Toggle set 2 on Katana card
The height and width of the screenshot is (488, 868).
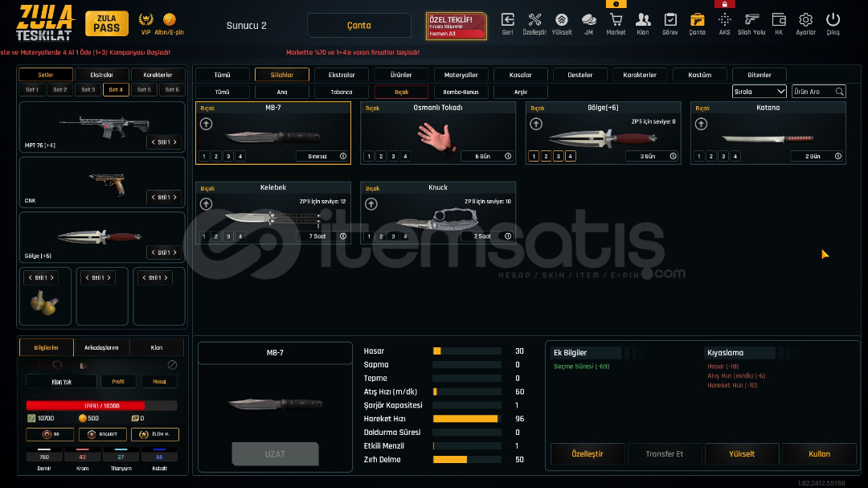[710, 156]
